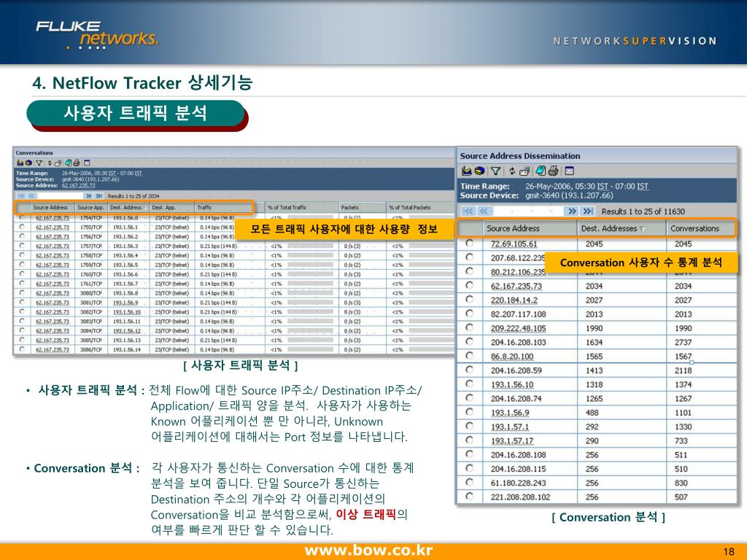Select radio button for 1754/TCP conversation row
Image resolution: width=747 pixels, height=560 pixels.
point(22,217)
